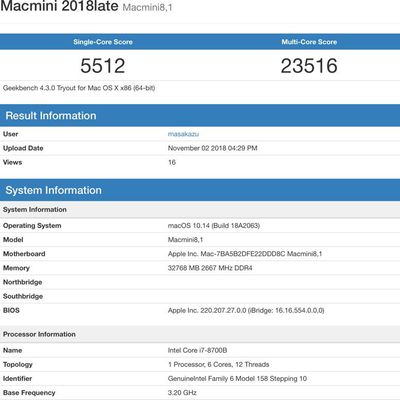Viewport: 400px width, 400px height.
Task: Select 'GenuineIntel Family 6 Model 158' identifier value
Action: [237, 379]
